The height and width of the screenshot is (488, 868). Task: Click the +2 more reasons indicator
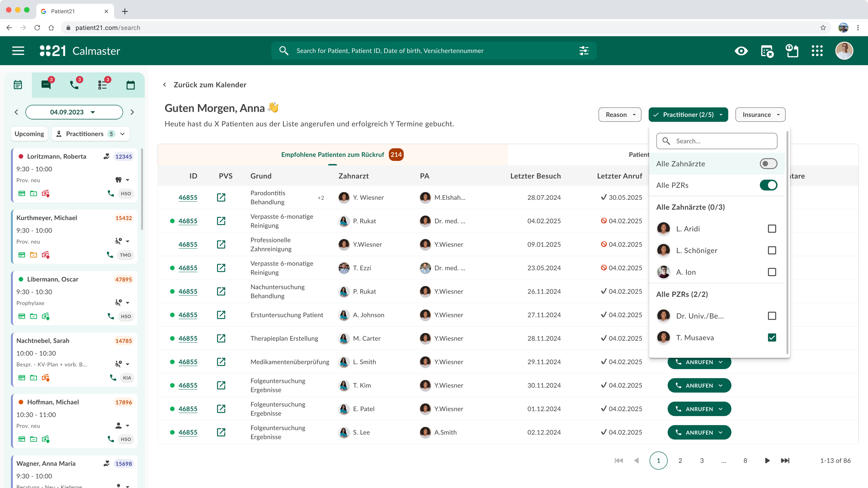[x=321, y=198]
